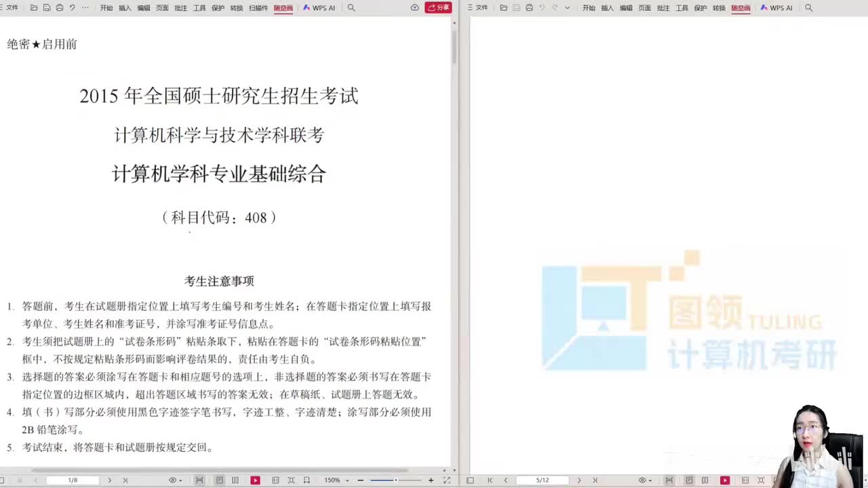The image size is (868, 488).
Task: Undo the last action in left window
Action: [x=72, y=7]
